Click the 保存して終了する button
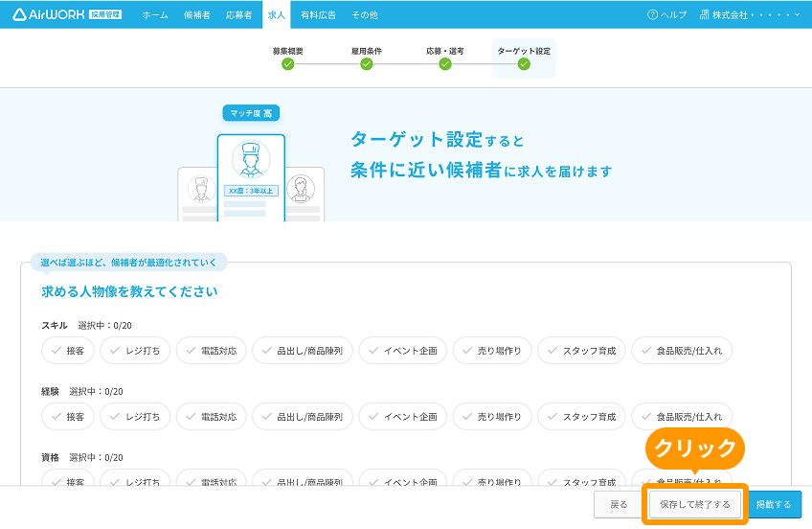Screen dimensions: 812x529 (695, 505)
